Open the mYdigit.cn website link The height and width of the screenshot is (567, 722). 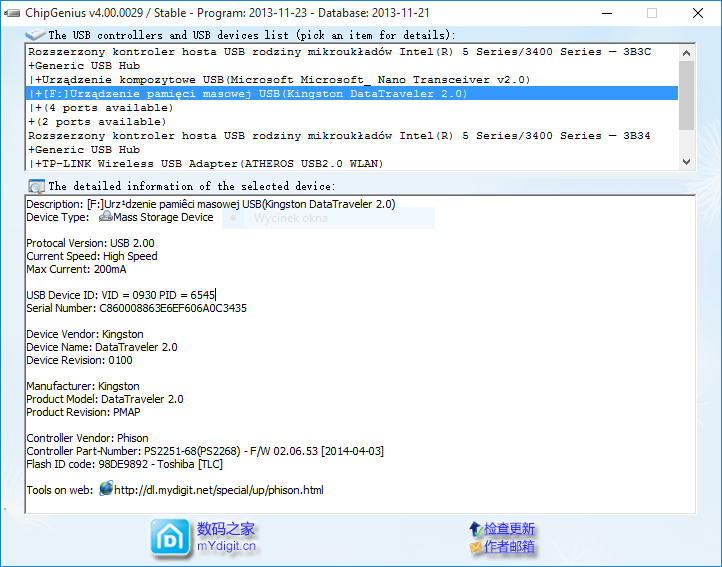[226, 546]
